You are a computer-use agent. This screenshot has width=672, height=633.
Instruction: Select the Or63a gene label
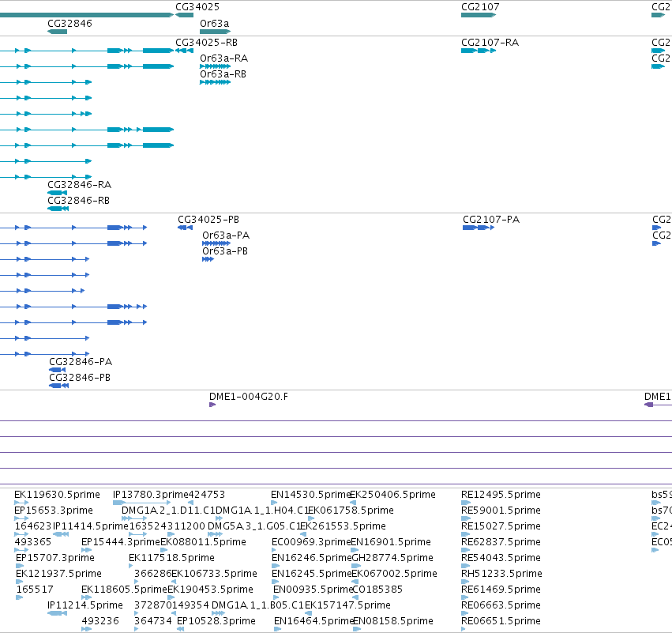click(x=214, y=23)
